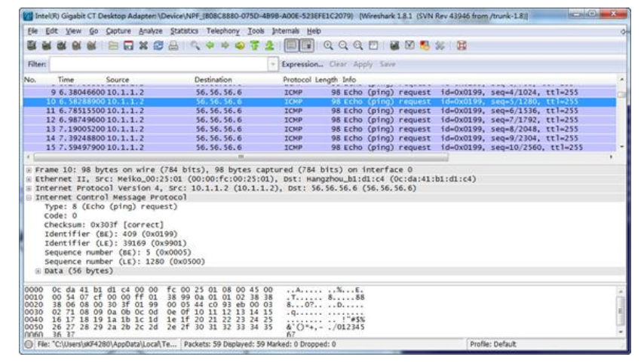Screen dimensions: 644x363
Task: Click the Expression... button
Action: coord(302,64)
